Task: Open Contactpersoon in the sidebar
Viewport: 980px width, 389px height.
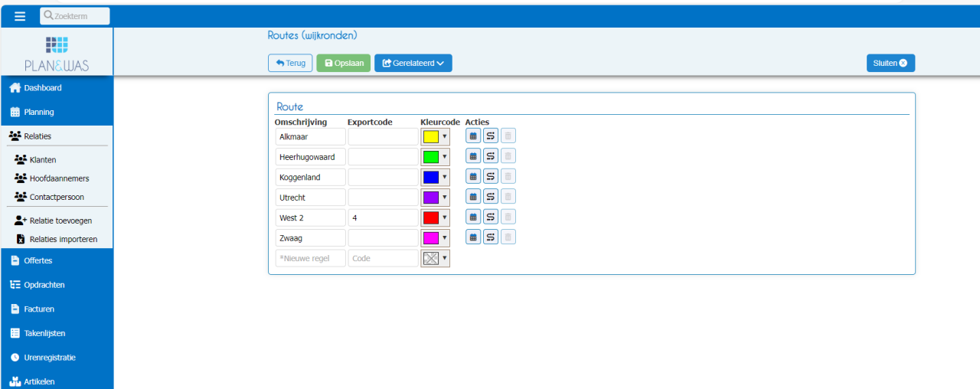Action: click(57, 197)
